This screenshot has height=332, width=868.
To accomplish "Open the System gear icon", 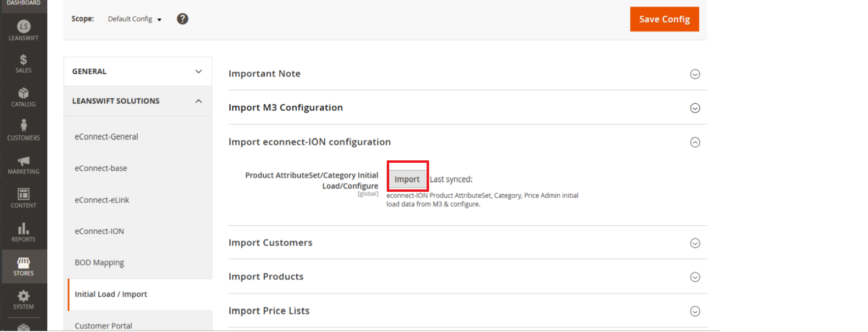I will [24, 297].
